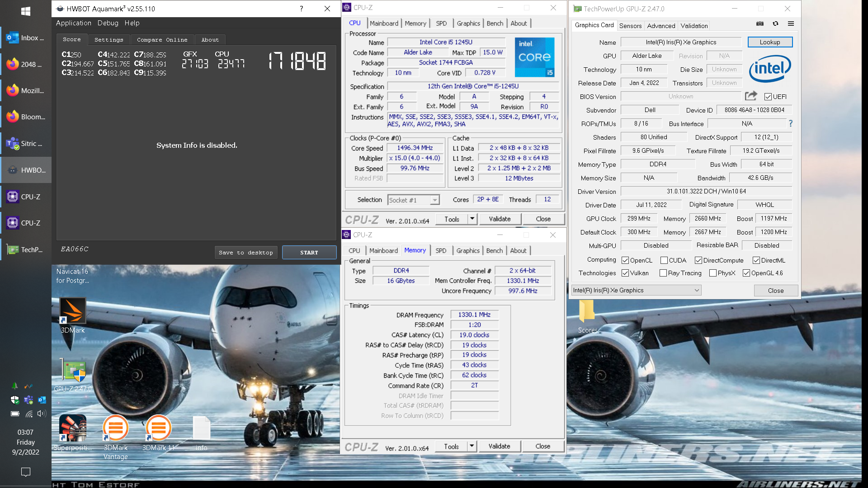Screen dimensions: 868x488
Task: Toggle the Ray Tracing checkbox
Action: pos(663,273)
